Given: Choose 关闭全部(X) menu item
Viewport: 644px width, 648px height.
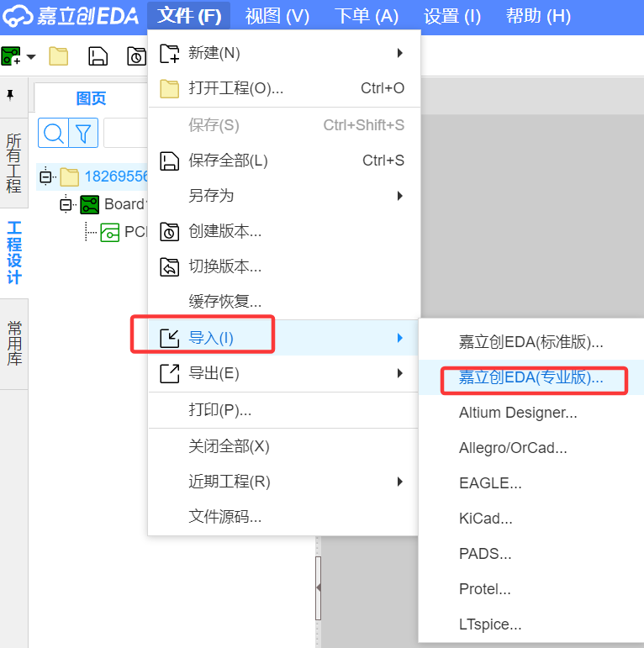Looking at the screenshot, I should coord(283,447).
